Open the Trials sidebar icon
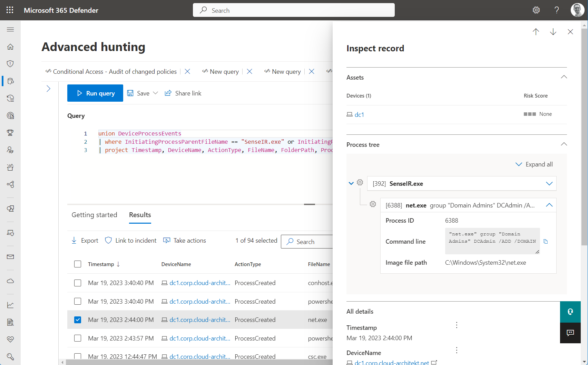Screen dimensions: 588x365 coord(10,167)
